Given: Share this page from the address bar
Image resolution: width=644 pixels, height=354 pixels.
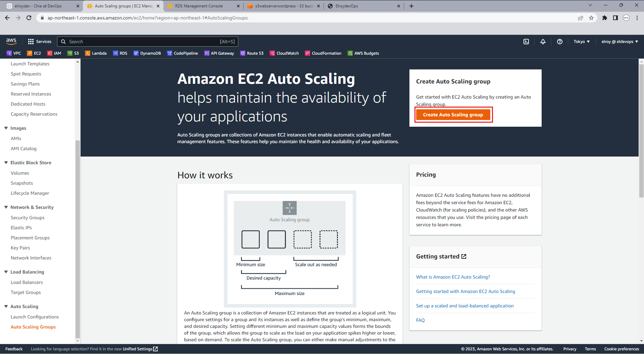Looking at the screenshot, I should 581,18.
